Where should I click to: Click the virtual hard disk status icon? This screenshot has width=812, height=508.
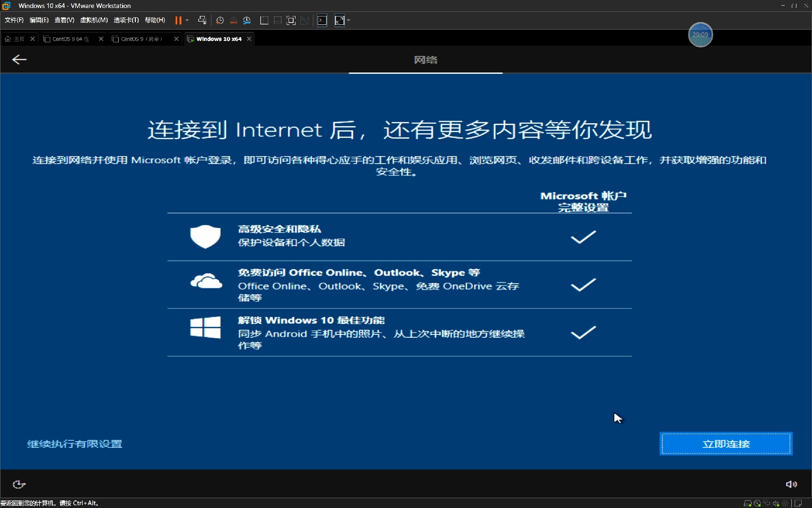748,503
